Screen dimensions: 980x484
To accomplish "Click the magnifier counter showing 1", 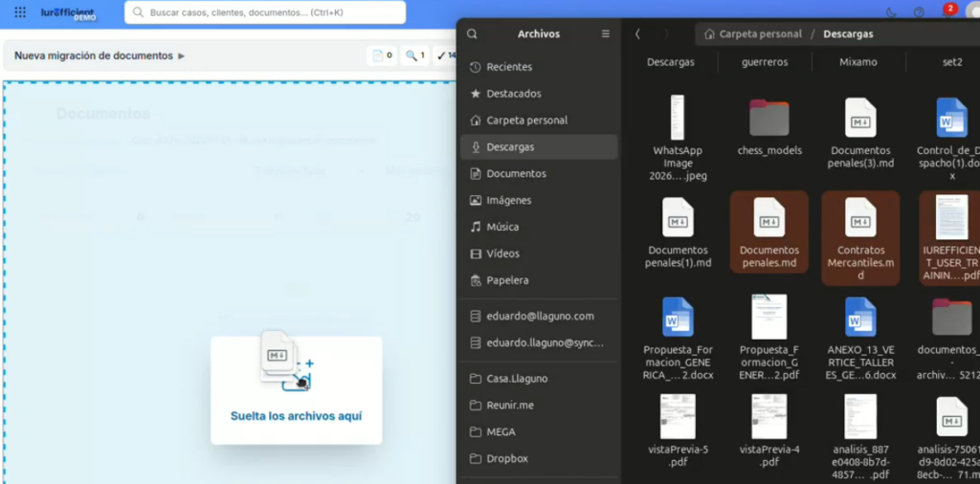I will (415, 55).
